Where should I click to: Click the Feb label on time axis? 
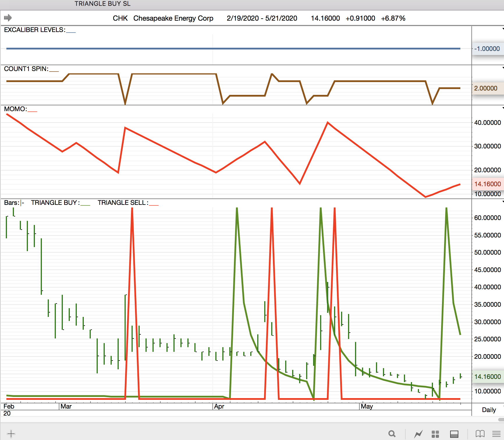pyautogui.click(x=9, y=407)
